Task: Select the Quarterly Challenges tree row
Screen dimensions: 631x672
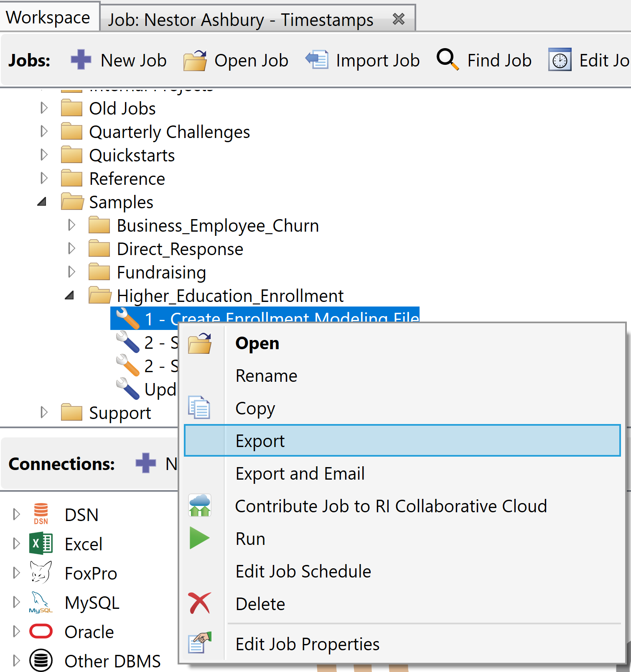Action: pos(169,132)
